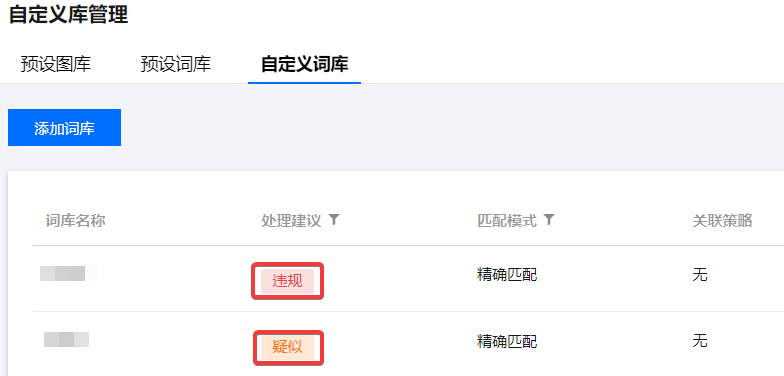Click the 匹配模式 column header text
784x376 pixels.
click(x=507, y=220)
